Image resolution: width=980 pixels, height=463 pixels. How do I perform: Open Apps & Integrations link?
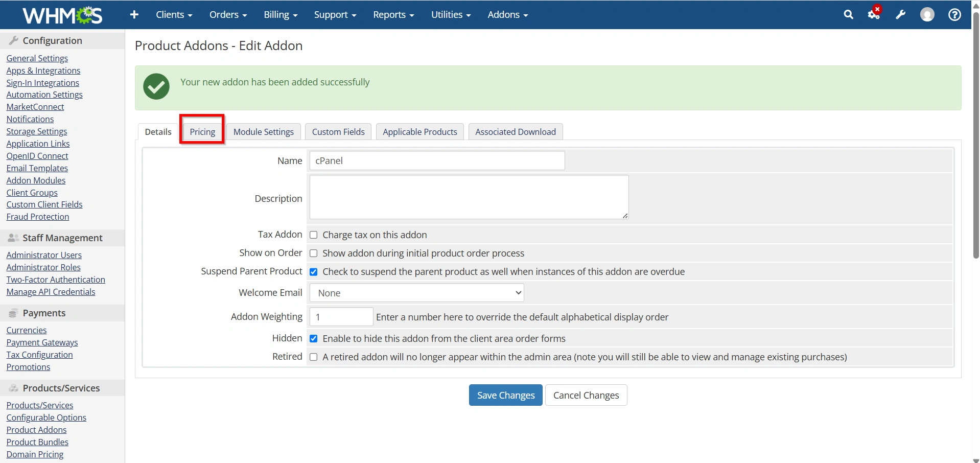pos(43,71)
